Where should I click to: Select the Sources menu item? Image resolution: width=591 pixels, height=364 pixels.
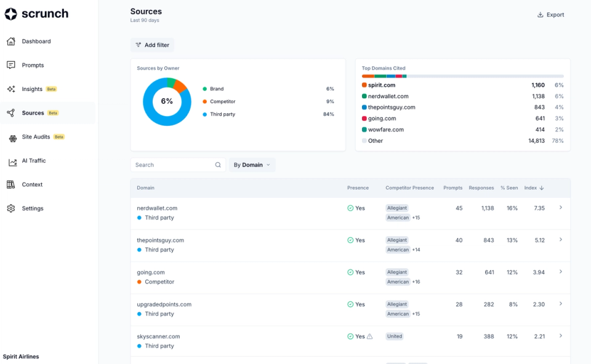click(33, 113)
